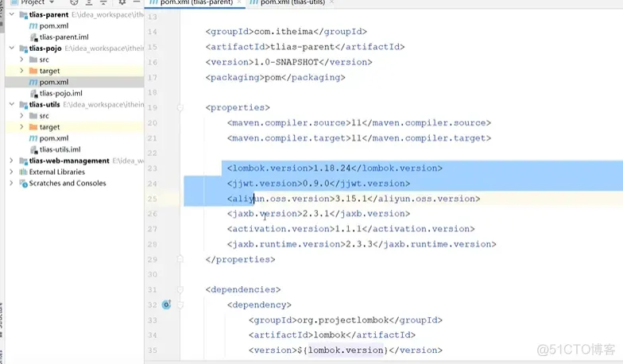Open Project panel gear options
Viewport: 623px width, 364px height.
pos(122,2)
